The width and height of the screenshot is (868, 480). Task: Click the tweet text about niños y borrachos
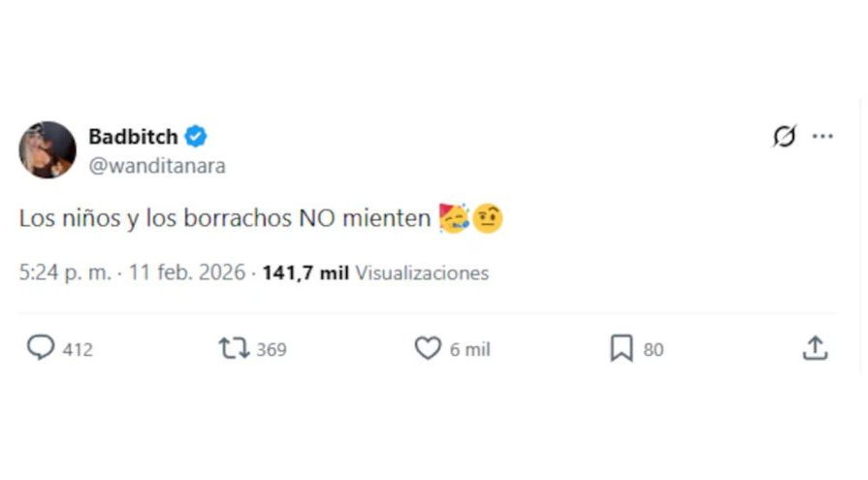(224, 219)
